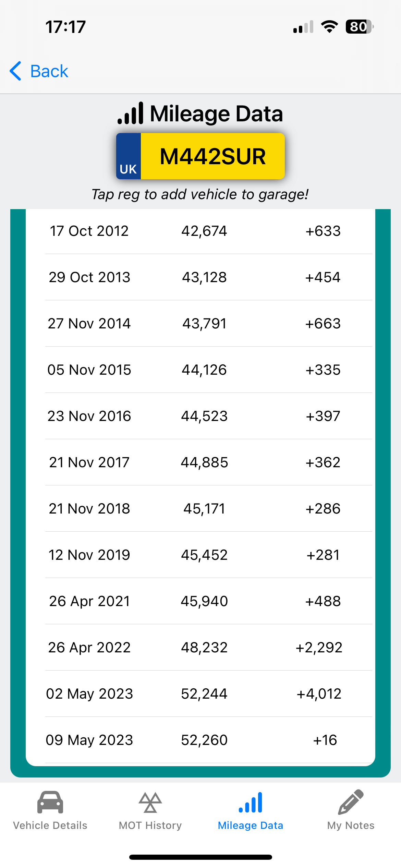Open the MOT History triangle icon
The width and height of the screenshot is (401, 868).
coord(150,802)
